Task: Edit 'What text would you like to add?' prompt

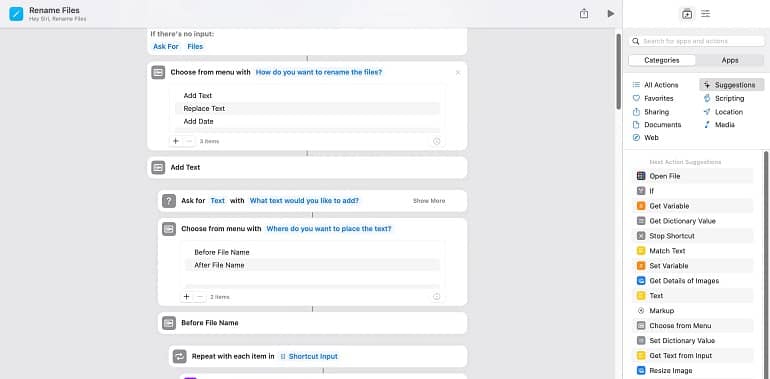Action: coord(304,201)
